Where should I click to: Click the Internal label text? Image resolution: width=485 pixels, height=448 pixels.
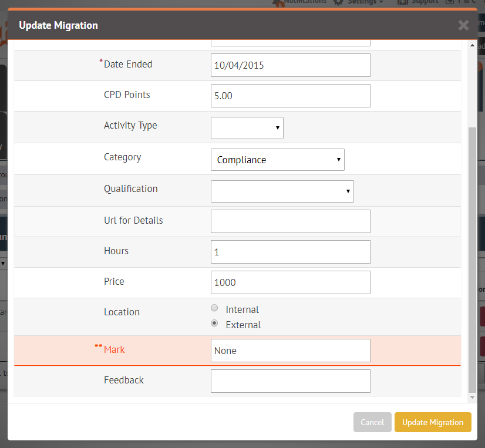pyautogui.click(x=242, y=309)
